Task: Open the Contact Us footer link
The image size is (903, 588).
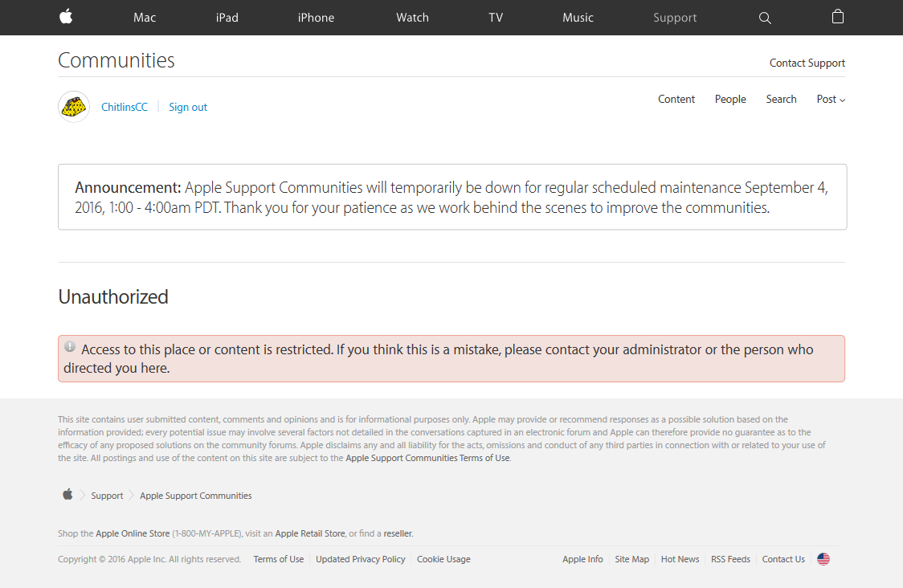Action: [783, 559]
